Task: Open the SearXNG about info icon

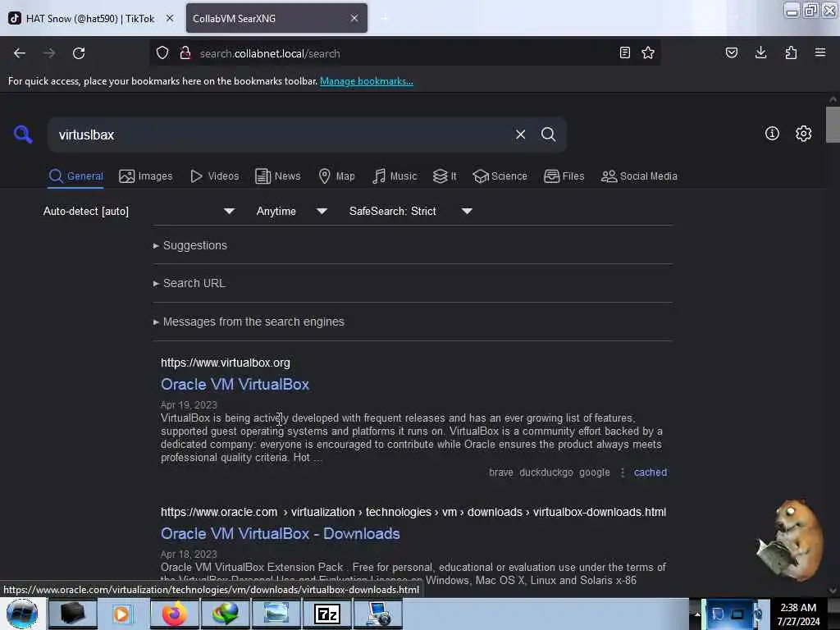Action: coord(772,134)
